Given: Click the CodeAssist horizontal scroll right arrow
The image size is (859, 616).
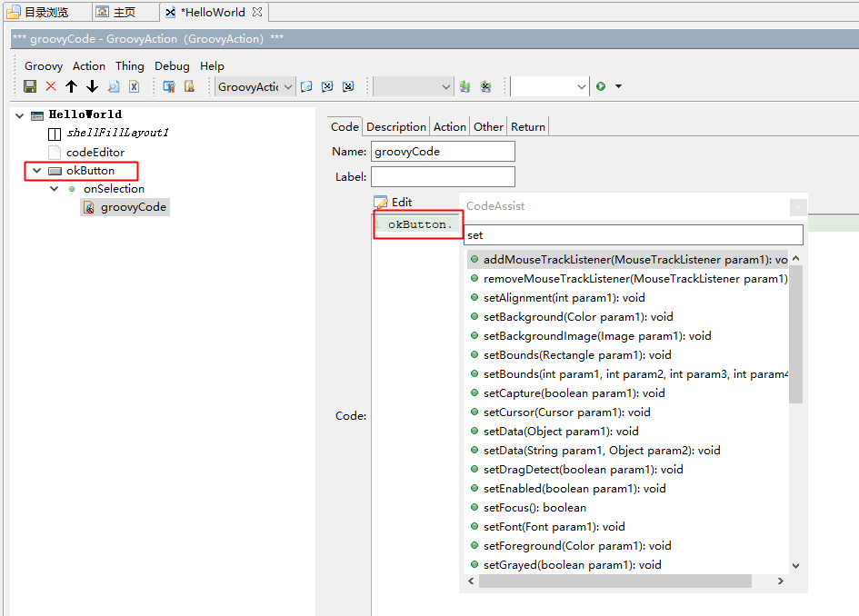Looking at the screenshot, I should (x=781, y=581).
